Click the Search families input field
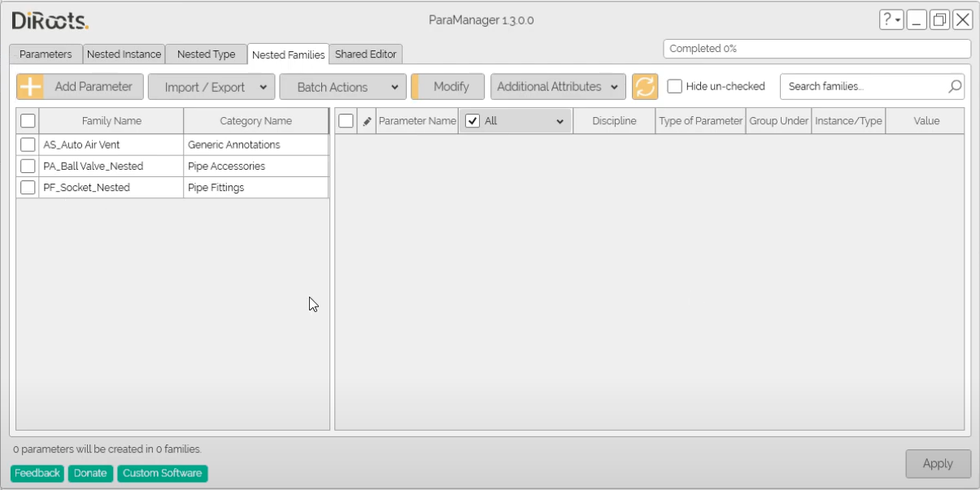This screenshot has width=980, height=490. click(x=862, y=86)
